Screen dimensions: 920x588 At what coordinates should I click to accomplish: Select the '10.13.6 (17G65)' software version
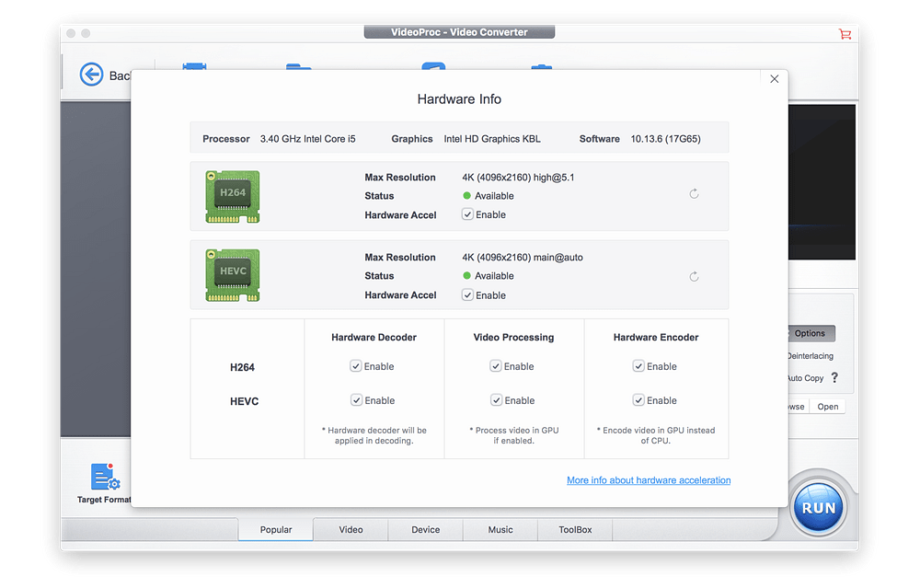[665, 139]
